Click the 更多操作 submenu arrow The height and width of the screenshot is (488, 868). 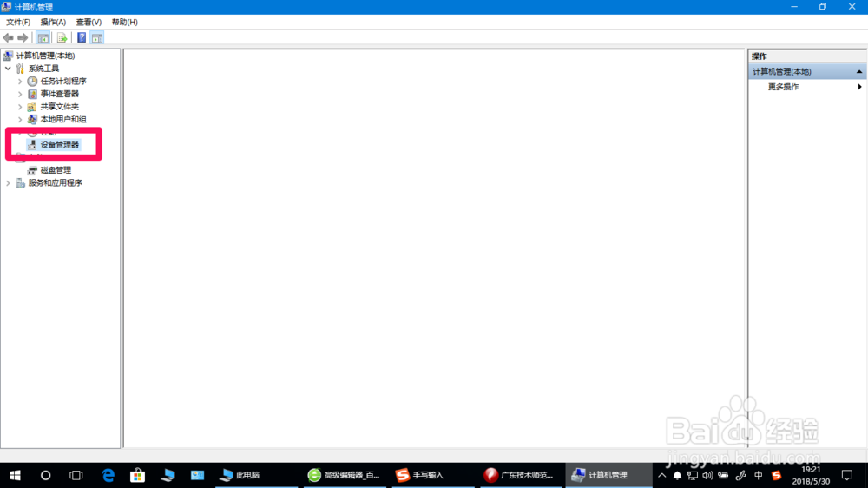point(859,87)
